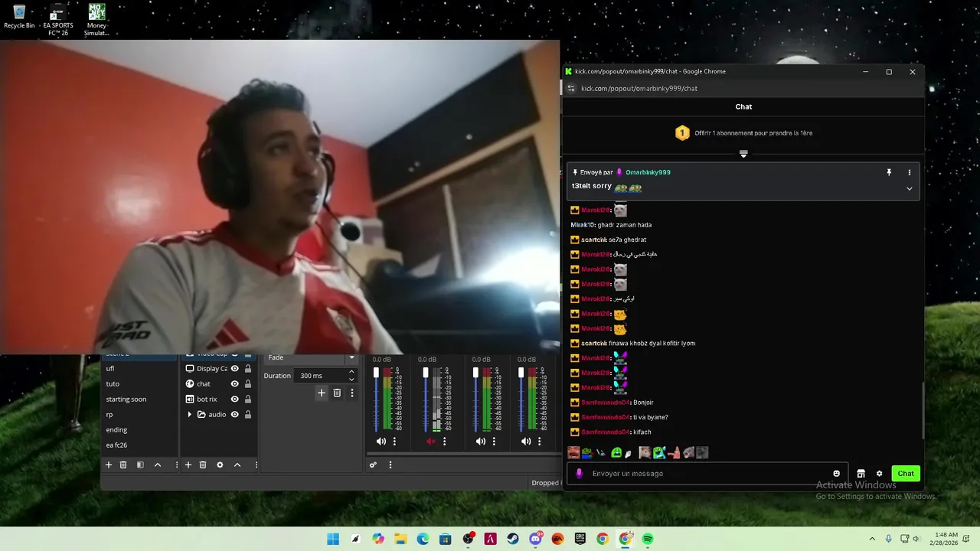Open transition properties three-dot menu

coord(352,393)
